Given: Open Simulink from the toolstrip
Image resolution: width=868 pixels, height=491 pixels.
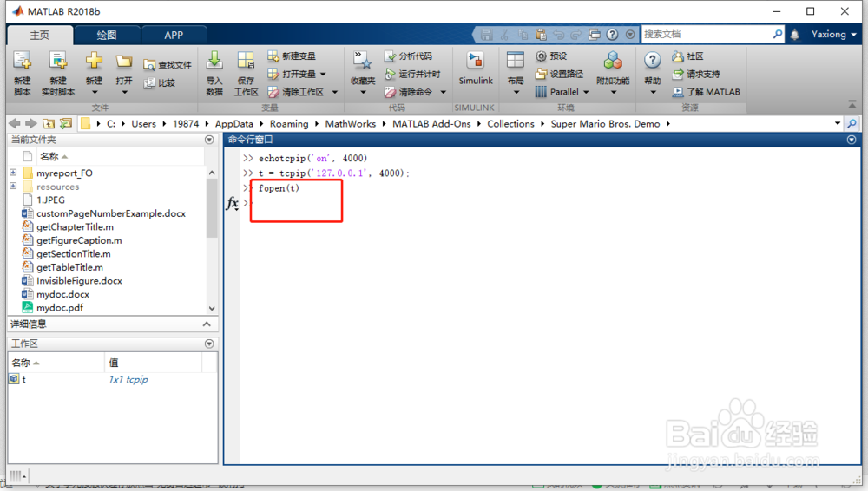Looking at the screenshot, I should click(476, 69).
